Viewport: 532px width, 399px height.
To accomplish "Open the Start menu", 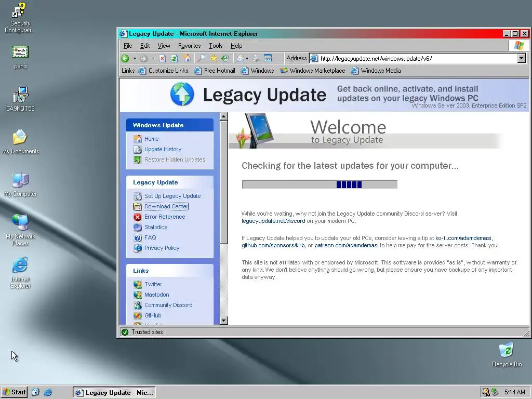I will tap(14, 392).
